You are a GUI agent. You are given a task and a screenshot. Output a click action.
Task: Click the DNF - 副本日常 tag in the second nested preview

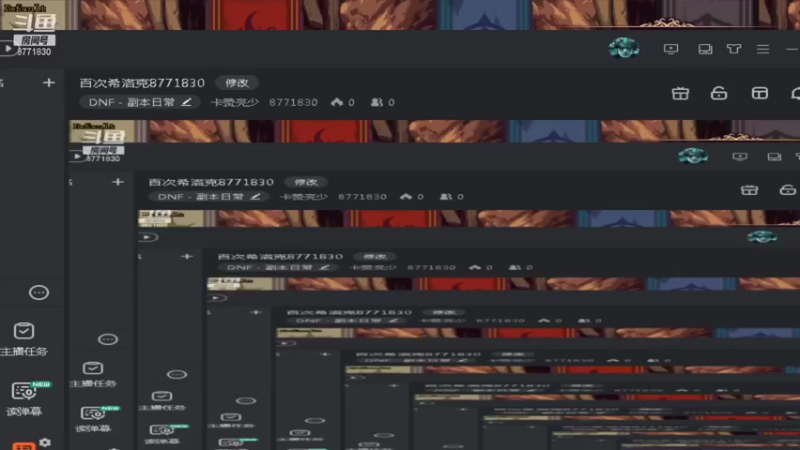click(278, 267)
